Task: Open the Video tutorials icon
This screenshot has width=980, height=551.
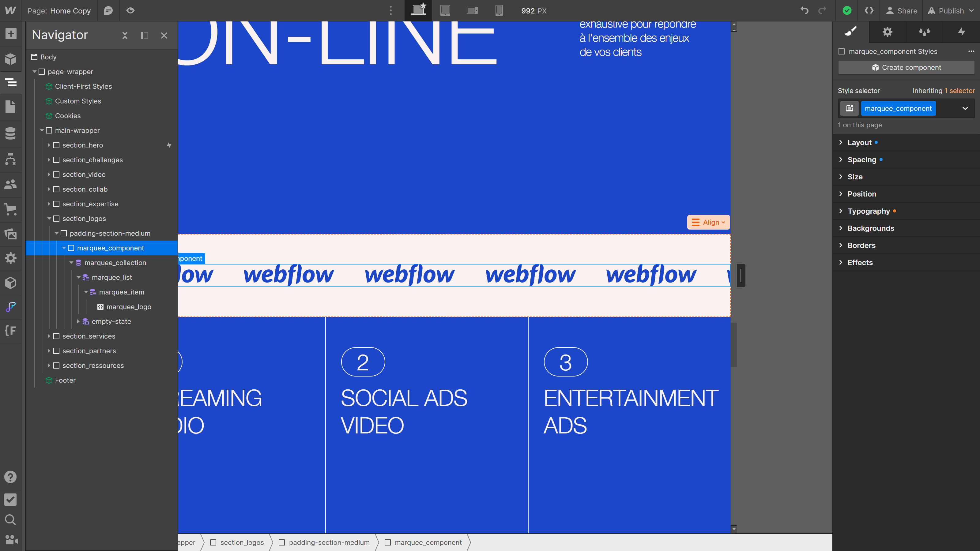Action: coord(10,540)
